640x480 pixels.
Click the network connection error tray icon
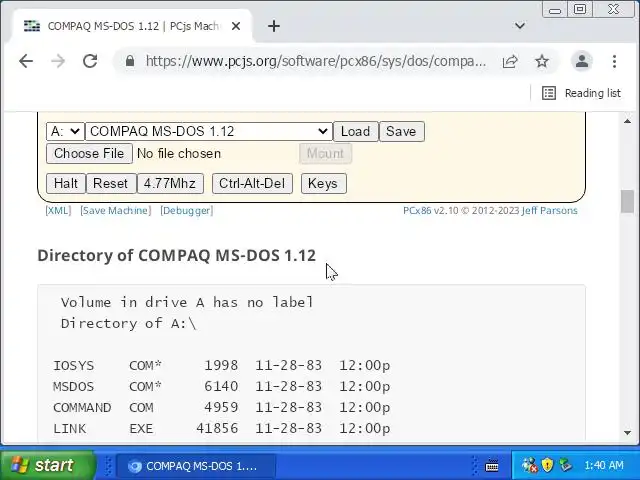[x=530, y=465]
